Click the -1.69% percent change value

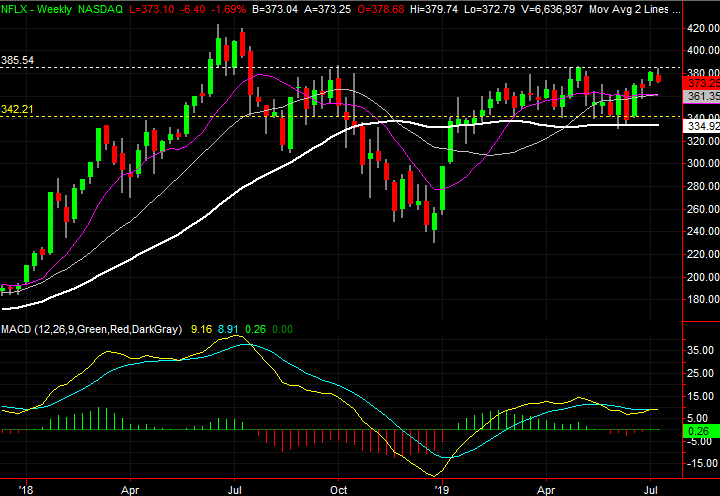pos(228,9)
